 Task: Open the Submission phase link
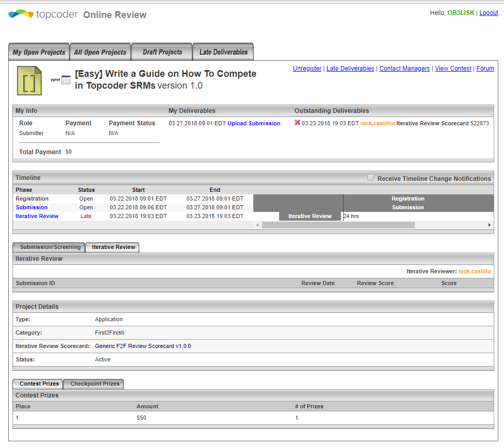[x=32, y=207]
